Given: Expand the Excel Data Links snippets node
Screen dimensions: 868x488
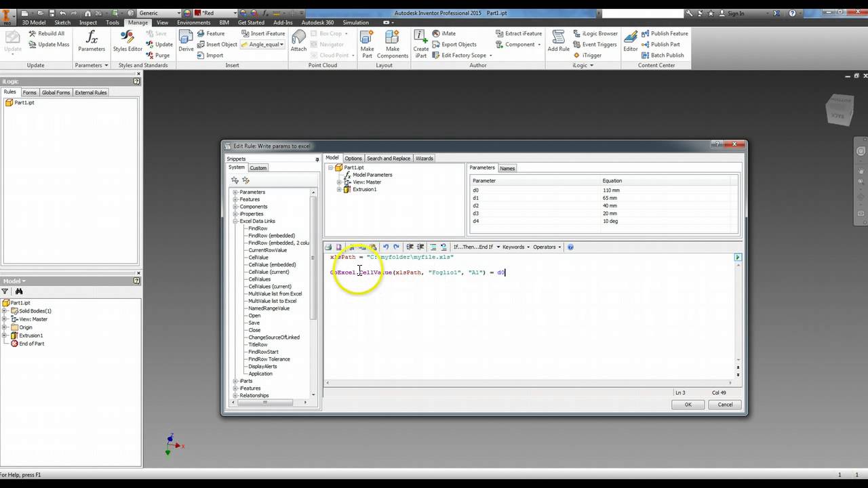Looking at the screenshot, I should [x=235, y=221].
